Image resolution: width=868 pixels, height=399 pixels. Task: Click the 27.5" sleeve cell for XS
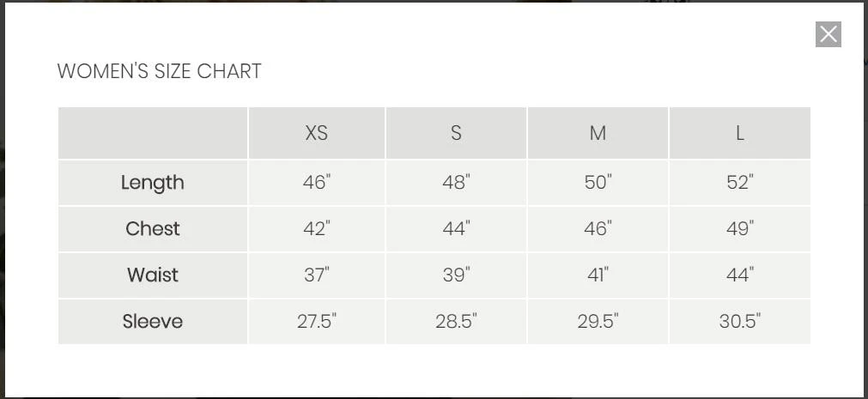[x=317, y=322]
